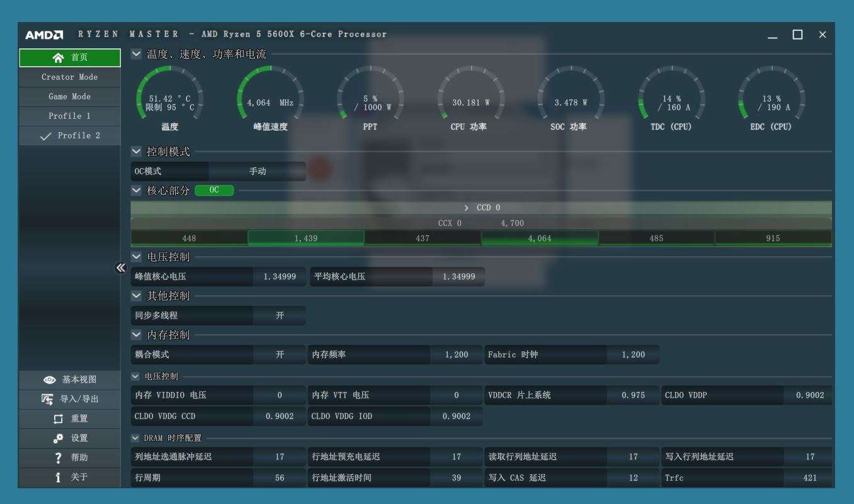Open 关于 about info
Screen dimensions: 854x504
pos(70,477)
